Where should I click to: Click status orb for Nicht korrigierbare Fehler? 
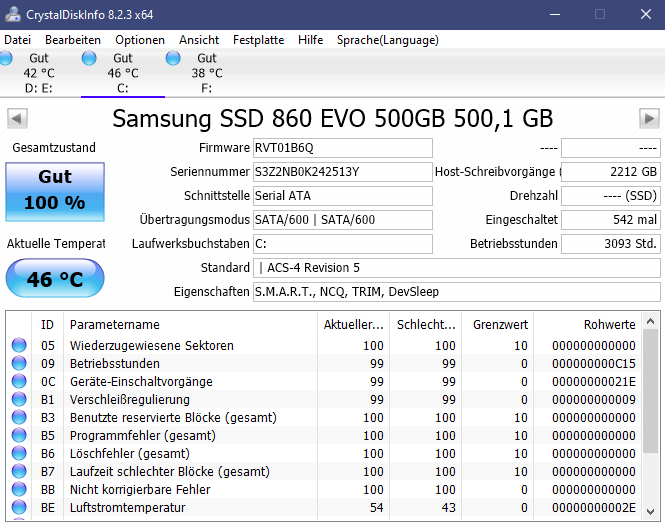19,489
